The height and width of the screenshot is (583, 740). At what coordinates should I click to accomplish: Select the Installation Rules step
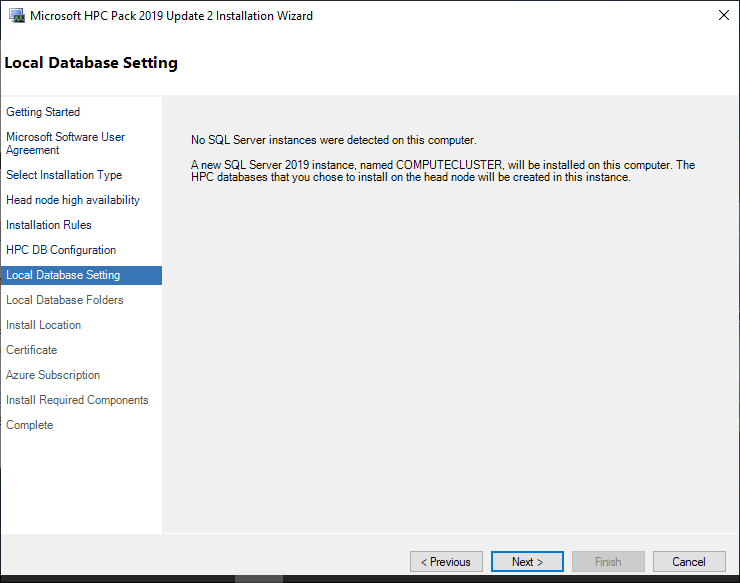49,225
